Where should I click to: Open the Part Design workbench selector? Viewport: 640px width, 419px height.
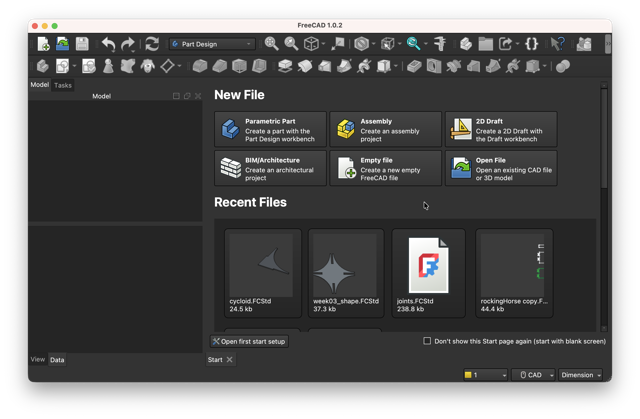pos(212,44)
